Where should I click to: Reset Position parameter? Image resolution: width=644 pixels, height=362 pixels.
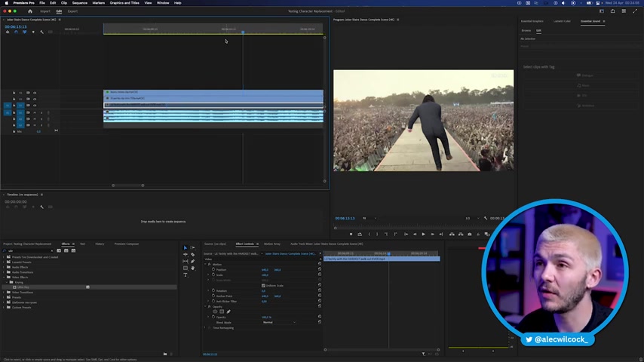coord(320,269)
